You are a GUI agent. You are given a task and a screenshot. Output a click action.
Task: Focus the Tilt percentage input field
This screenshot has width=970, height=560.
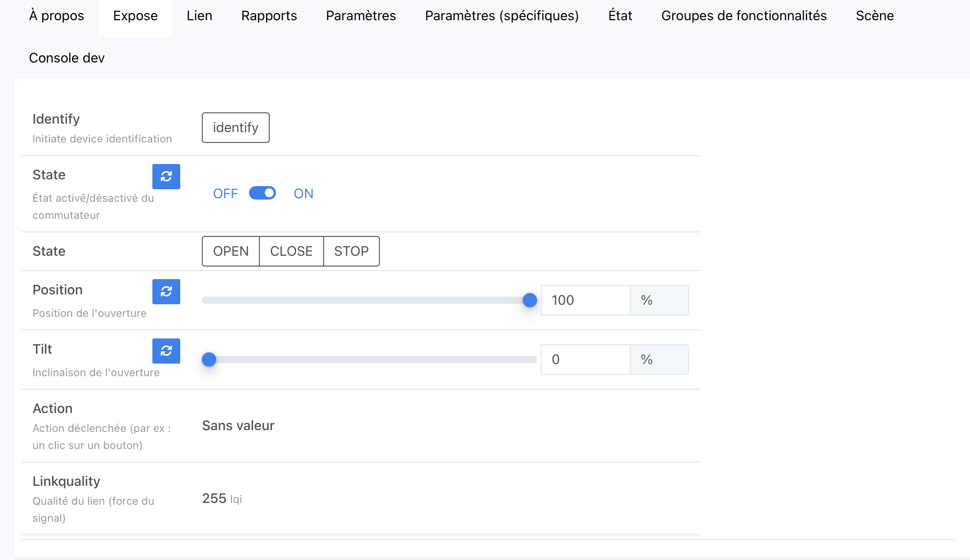585,360
